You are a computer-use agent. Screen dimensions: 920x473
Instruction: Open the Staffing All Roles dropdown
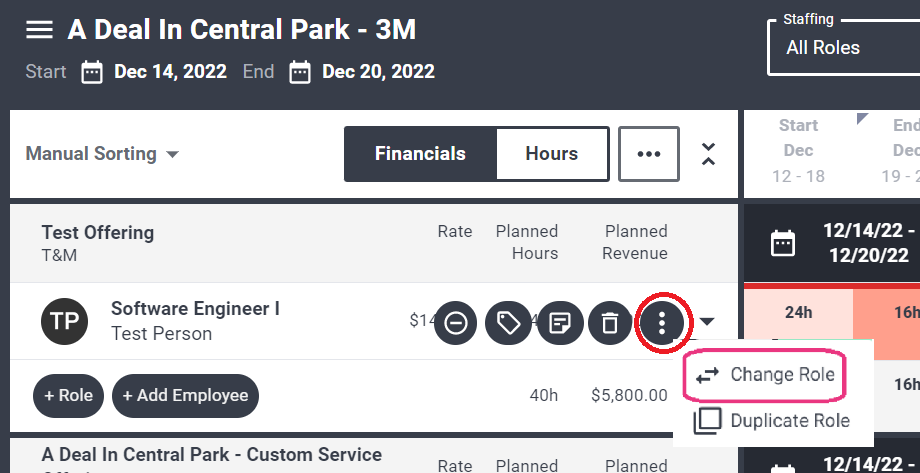click(x=844, y=48)
